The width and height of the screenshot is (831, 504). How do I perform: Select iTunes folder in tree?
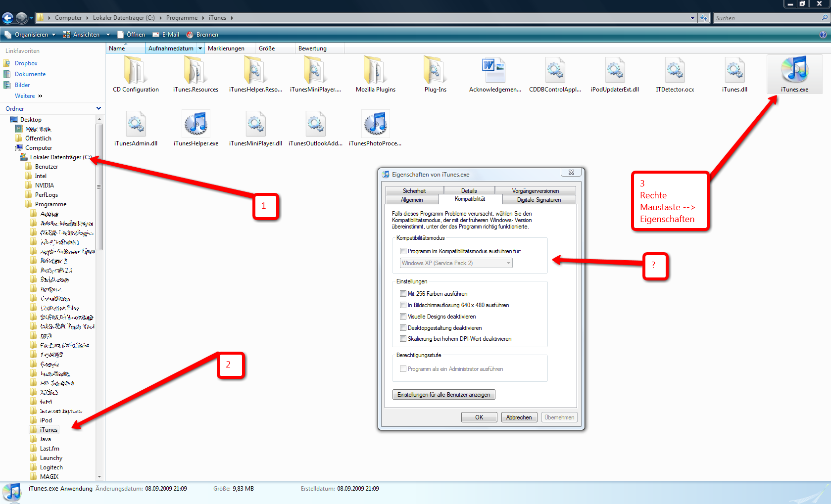[x=49, y=430]
